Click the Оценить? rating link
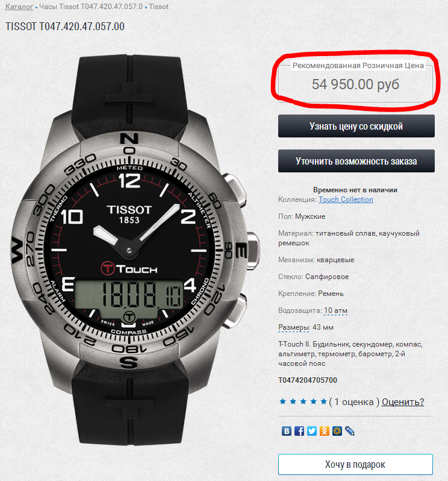This screenshot has height=481, width=448. coord(403,402)
